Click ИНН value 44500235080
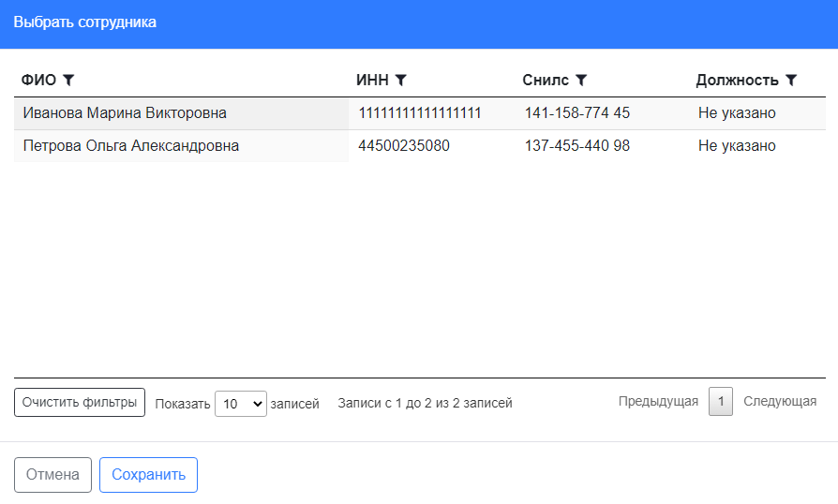Viewport: 838px width, 504px height. coord(404,146)
